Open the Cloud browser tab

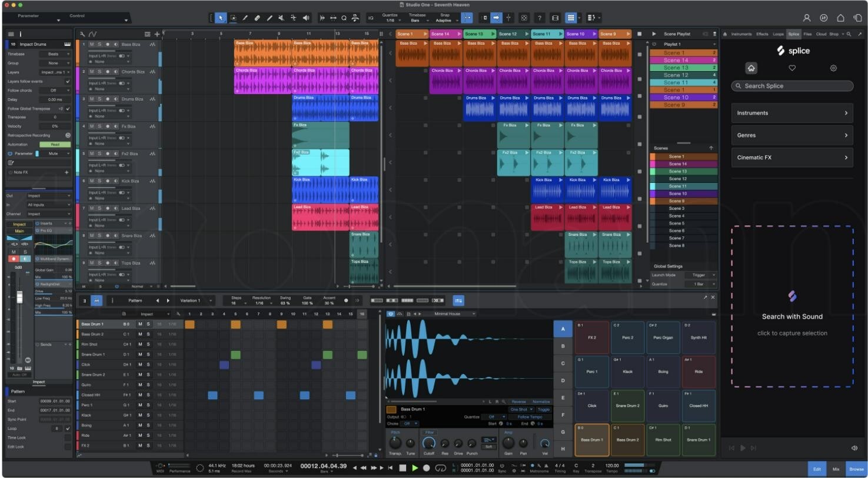click(x=821, y=34)
